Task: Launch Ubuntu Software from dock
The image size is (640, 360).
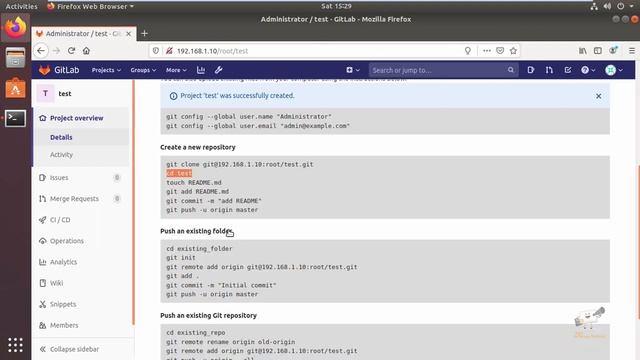Action: coord(16,88)
